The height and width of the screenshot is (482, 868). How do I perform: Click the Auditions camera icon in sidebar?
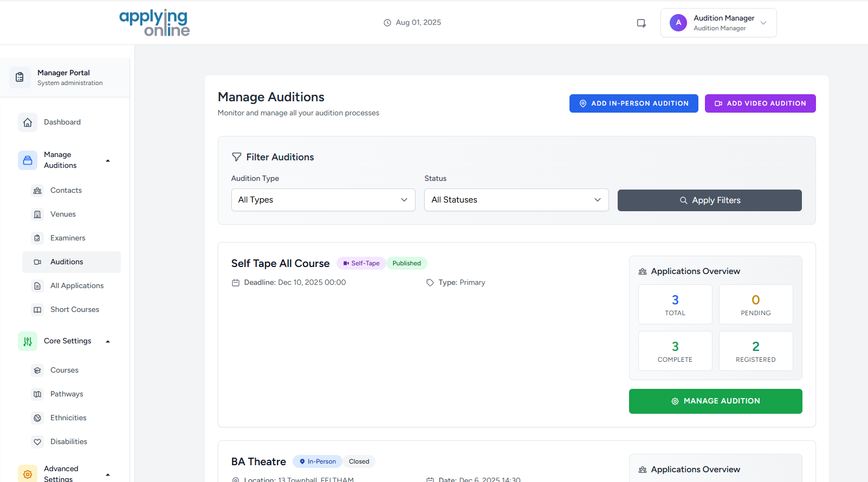(37, 262)
